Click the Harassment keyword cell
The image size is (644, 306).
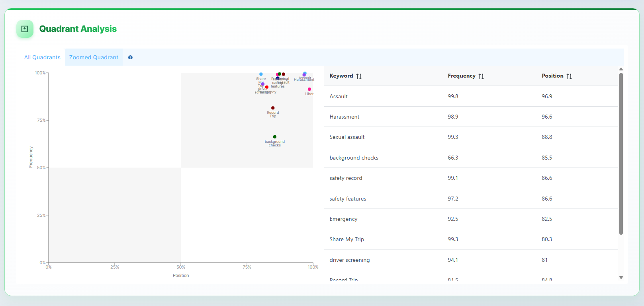click(x=344, y=117)
